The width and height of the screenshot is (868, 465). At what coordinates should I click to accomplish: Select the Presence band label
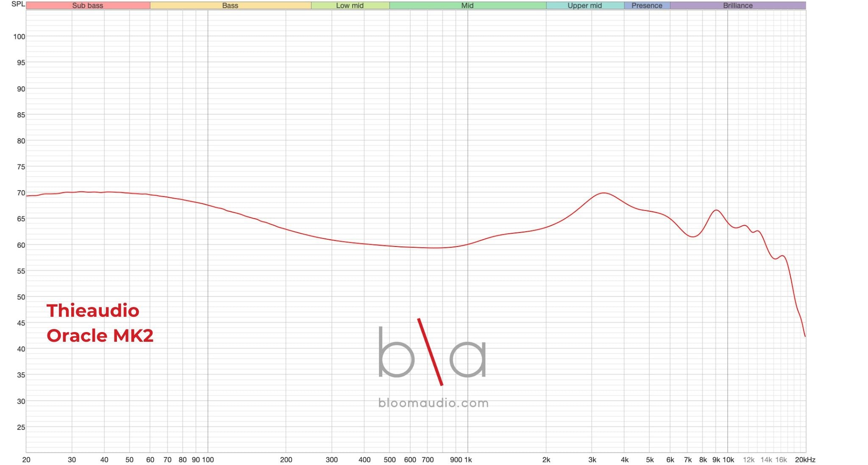(646, 6)
